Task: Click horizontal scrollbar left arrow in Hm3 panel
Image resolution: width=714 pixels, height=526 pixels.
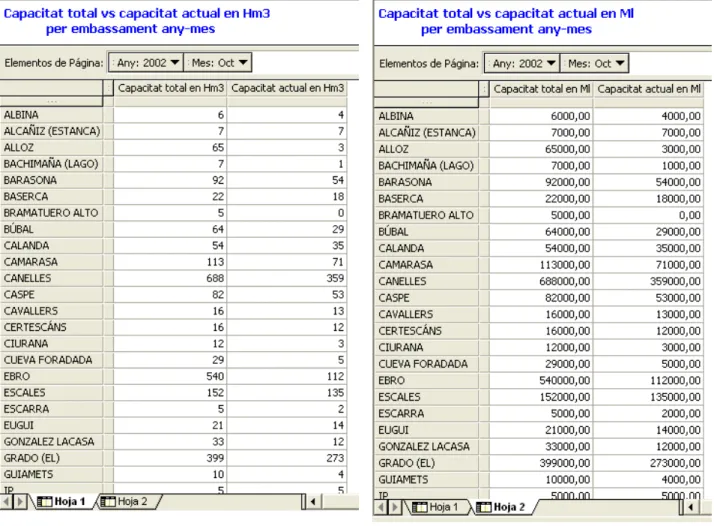Action: (313, 501)
